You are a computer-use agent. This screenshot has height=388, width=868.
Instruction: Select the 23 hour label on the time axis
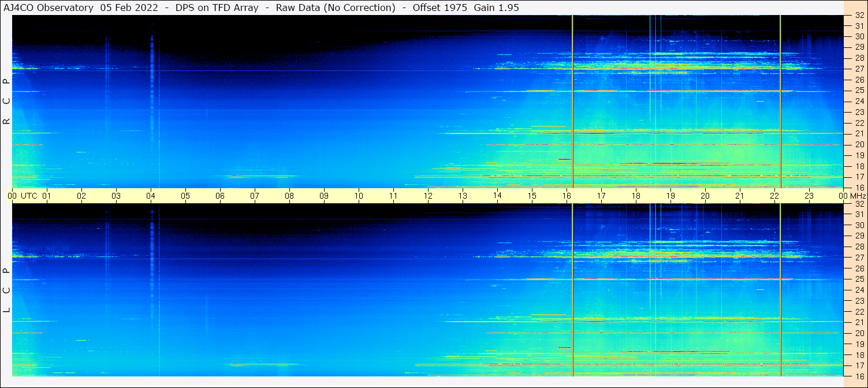[x=809, y=196]
